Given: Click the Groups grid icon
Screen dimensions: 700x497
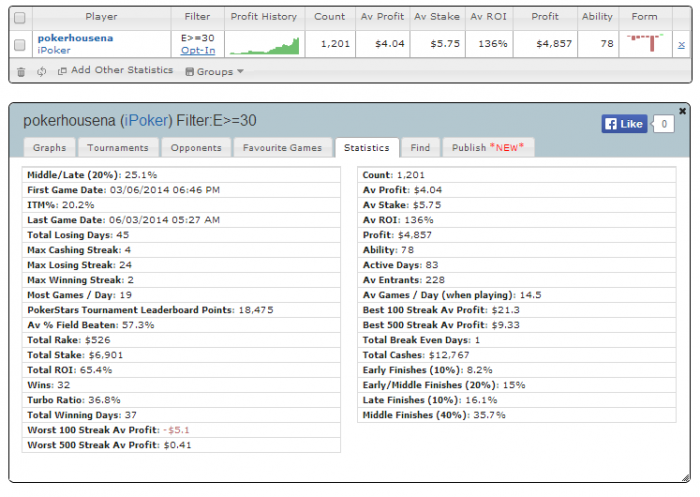Looking at the screenshot, I should click(x=190, y=71).
